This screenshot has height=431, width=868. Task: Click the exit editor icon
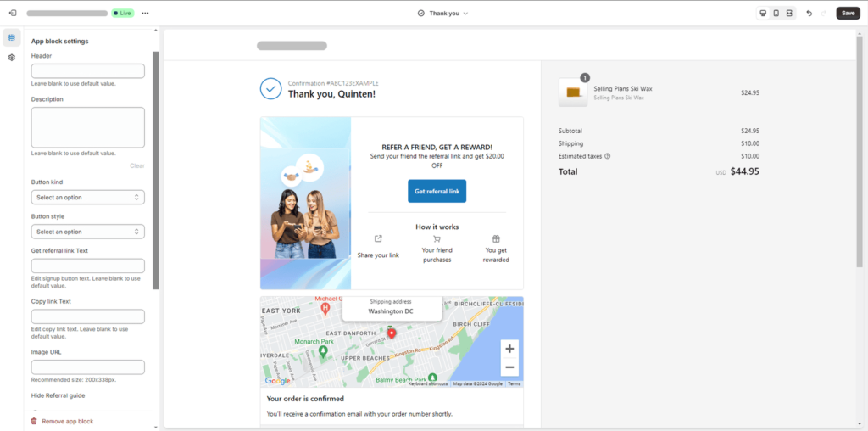click(x=12, y=13)
